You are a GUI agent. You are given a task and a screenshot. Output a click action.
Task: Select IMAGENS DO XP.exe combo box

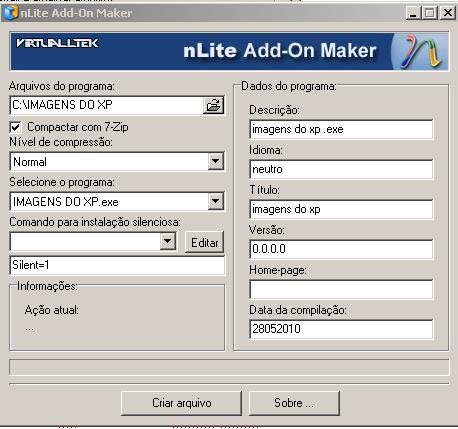[x=117, y=201]
